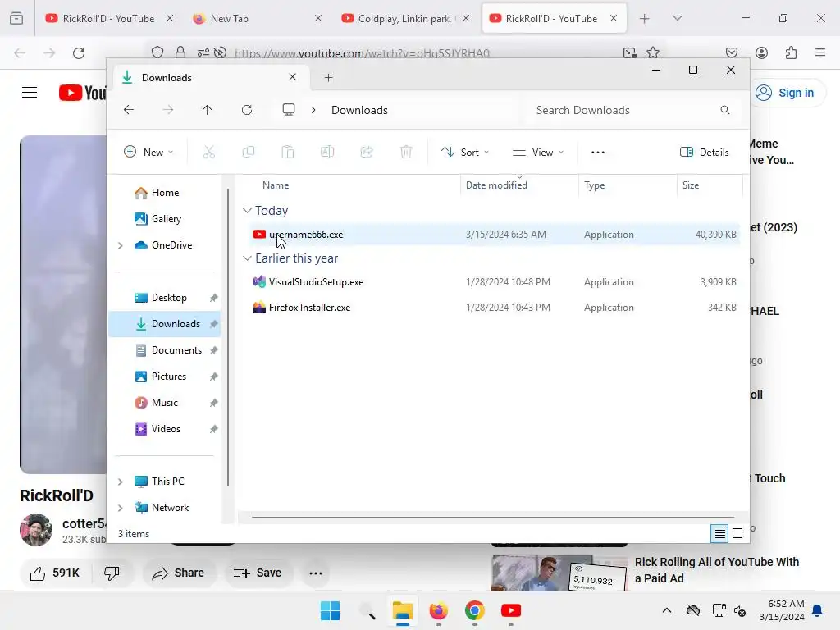Open the Windows Start menu
The image size is (840, 630).
[330, 610]
